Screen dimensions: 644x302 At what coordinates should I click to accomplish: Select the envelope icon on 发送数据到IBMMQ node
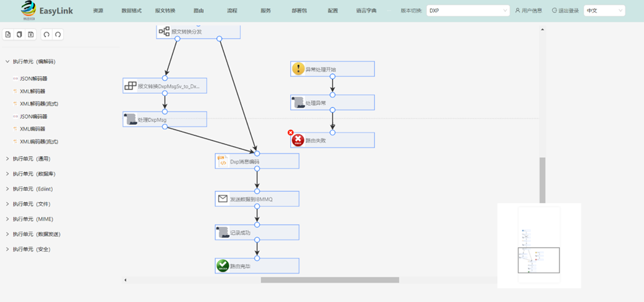coord(223,199)
